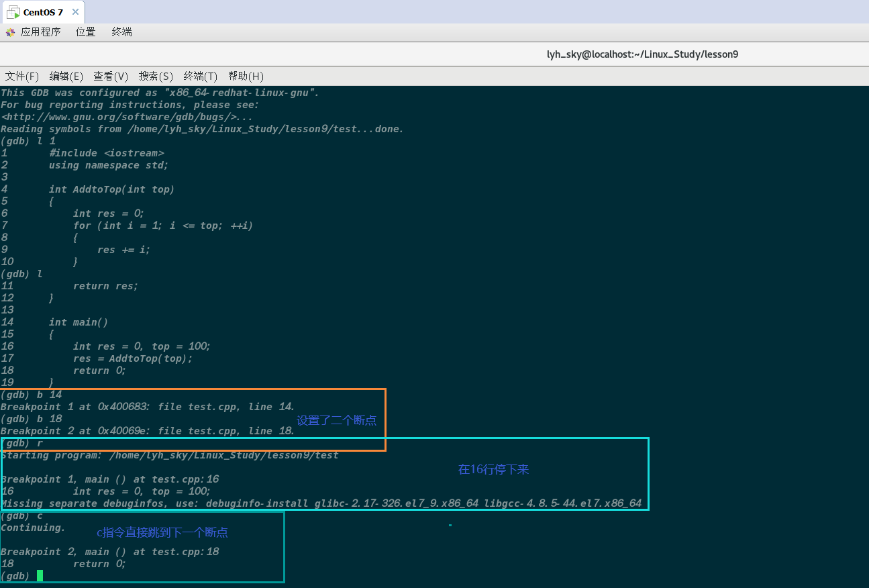Click the GNOME applications foot icon

pyautogui.click(x=10, y=32)
